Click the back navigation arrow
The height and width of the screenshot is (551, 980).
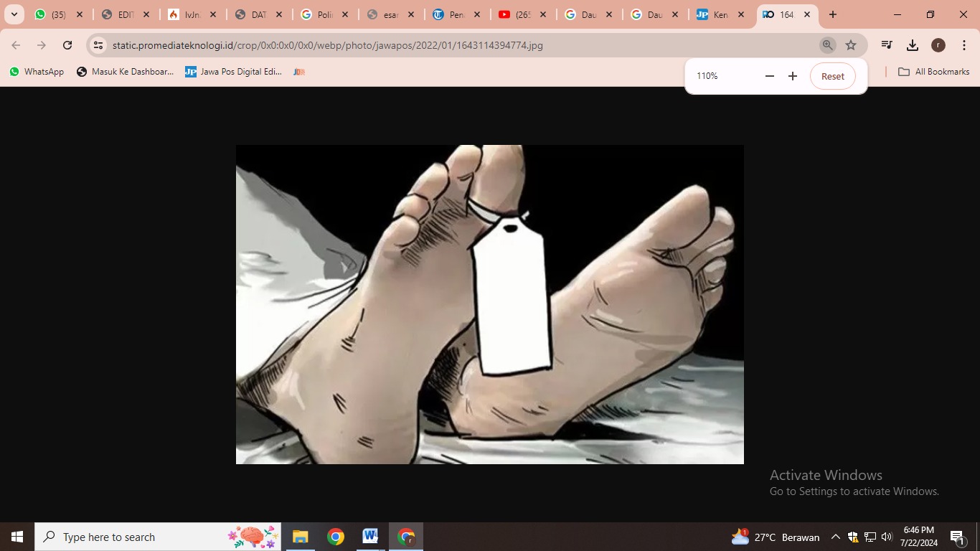coord(15,44)
